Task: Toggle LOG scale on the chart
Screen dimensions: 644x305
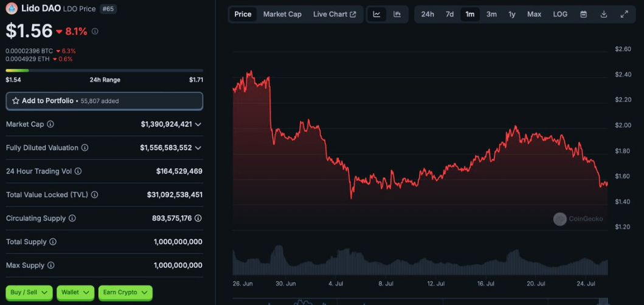Action: [x=560, y=15]
